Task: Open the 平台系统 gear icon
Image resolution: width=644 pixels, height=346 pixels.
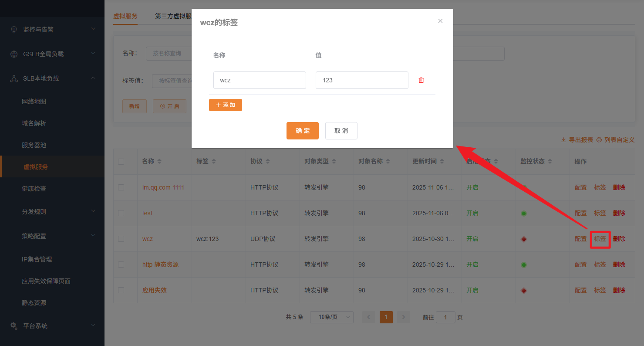Action: 13,326
